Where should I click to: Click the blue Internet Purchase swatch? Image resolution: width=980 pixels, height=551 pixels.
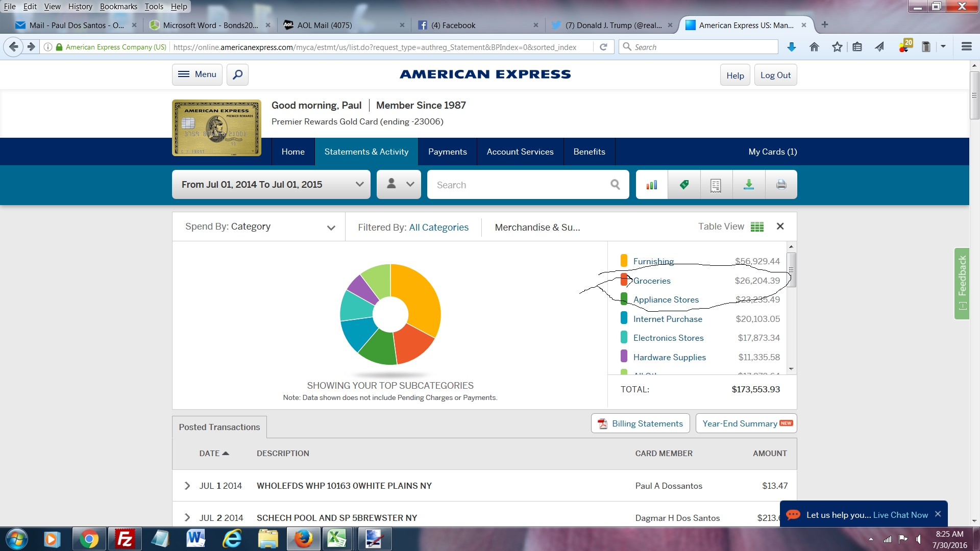[624, 318]
